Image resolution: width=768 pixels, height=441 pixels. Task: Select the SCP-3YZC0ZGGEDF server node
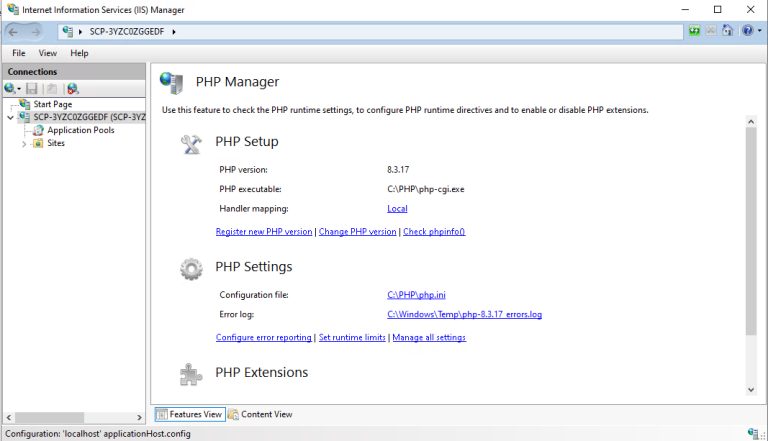tap(89, 117)
